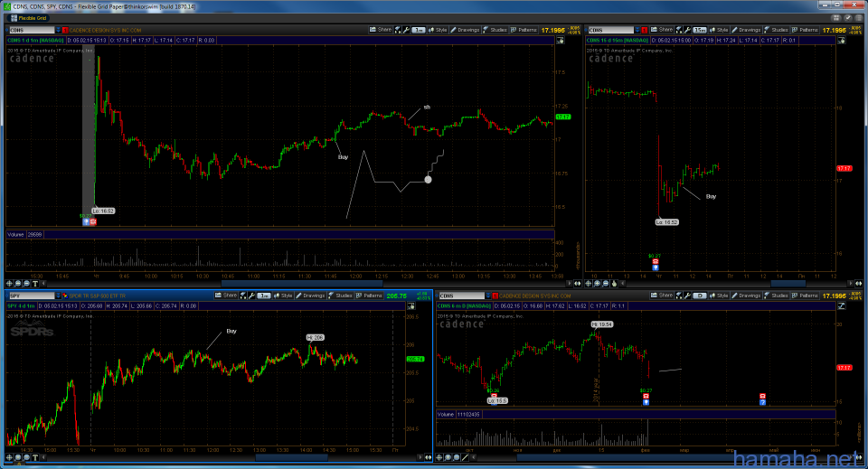The height and width of the screenshot is (469, 868).
Task: Open Drawings menu in SPY chart
Action: tap(310, 295)
